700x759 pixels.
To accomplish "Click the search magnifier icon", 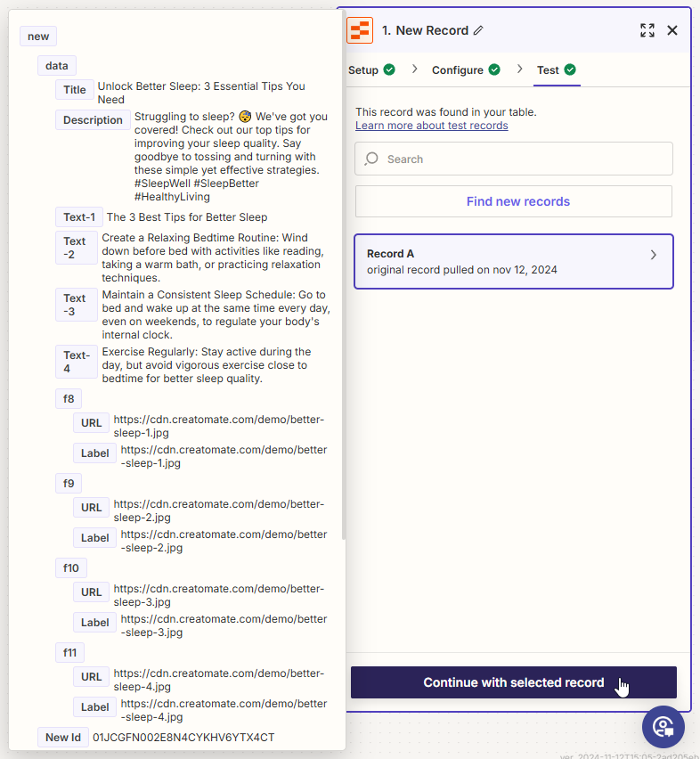I will coord(372,159).
